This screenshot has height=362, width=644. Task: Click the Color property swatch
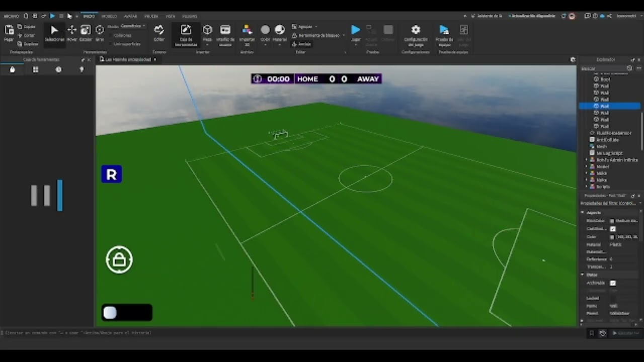tap(612, 237)
